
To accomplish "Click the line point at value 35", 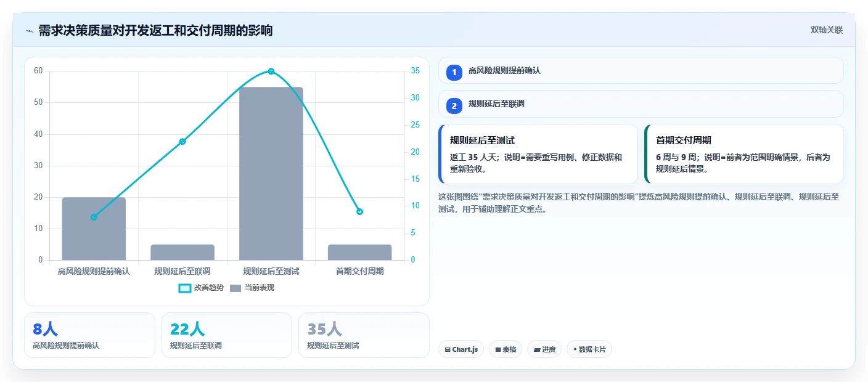I will coord(271,71).
